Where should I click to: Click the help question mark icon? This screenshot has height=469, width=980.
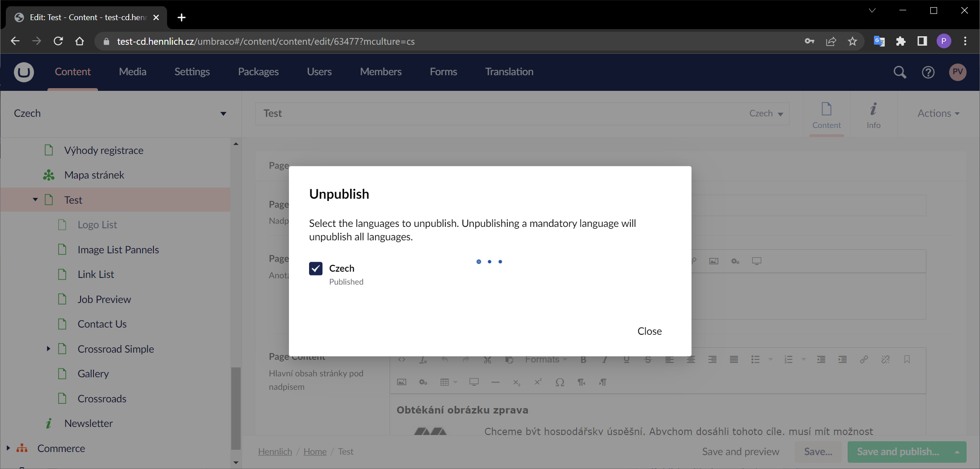tap(928, 72)
